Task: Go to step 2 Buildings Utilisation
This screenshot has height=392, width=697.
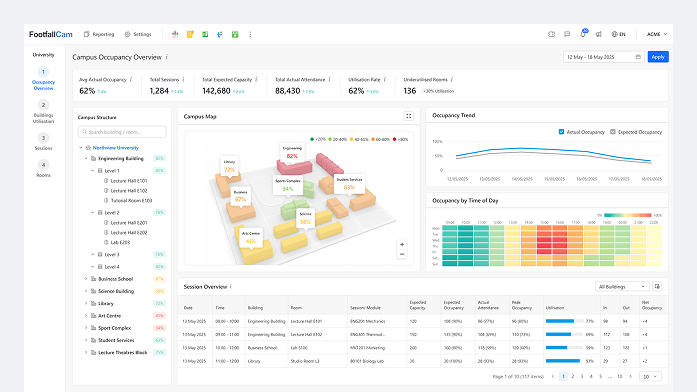Action: coord(43,112)
